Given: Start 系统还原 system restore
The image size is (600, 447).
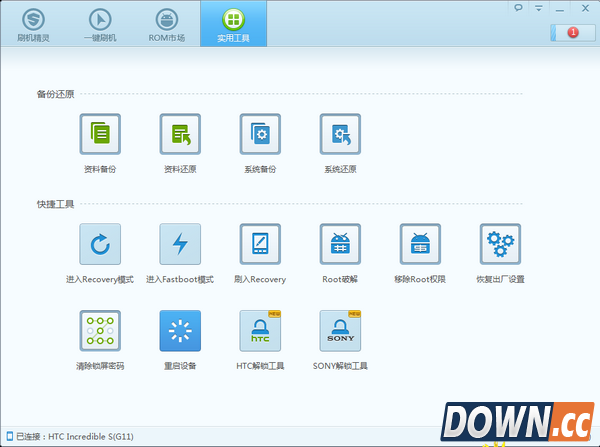Looking at the screenshot, I should coord(340,134).
